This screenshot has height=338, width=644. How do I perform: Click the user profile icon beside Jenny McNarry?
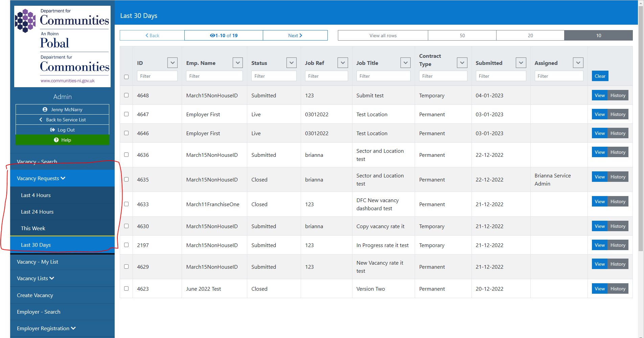(45, 110)
